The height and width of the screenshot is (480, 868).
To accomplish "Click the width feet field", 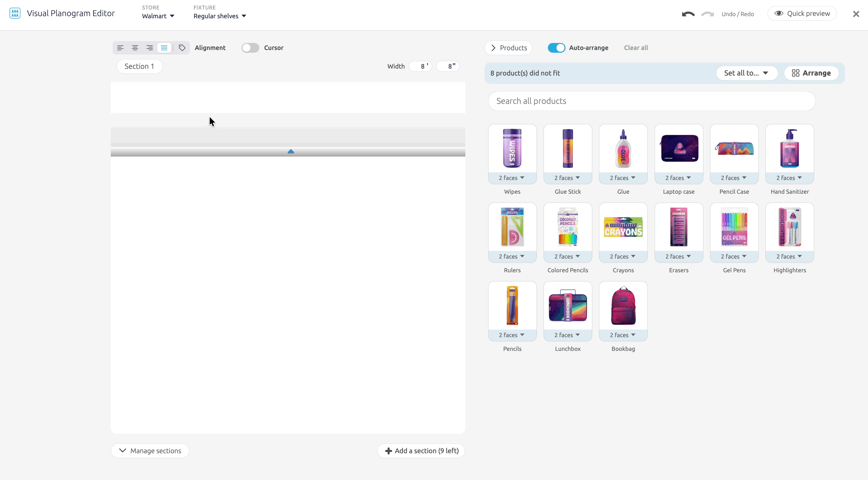I will [421, 66].
